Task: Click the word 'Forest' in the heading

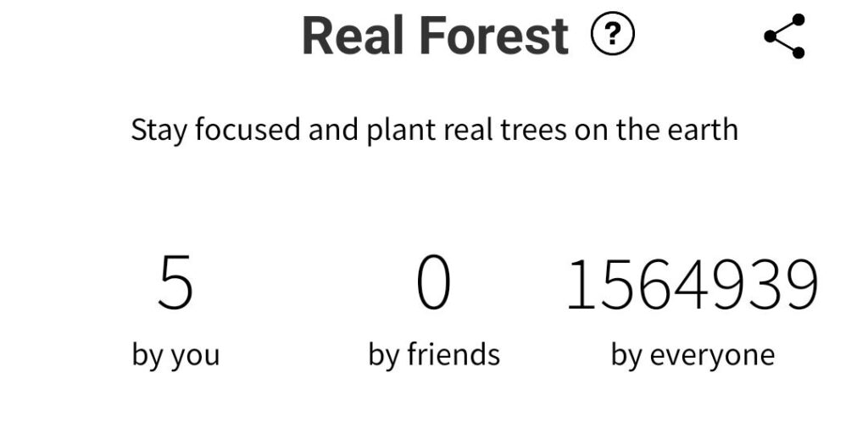Action: [494, 36]
